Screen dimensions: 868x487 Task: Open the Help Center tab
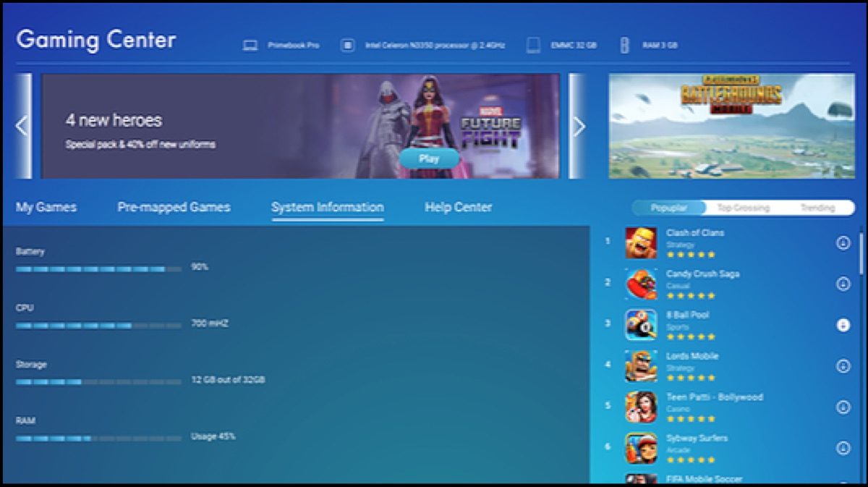[x=458, y=207]
